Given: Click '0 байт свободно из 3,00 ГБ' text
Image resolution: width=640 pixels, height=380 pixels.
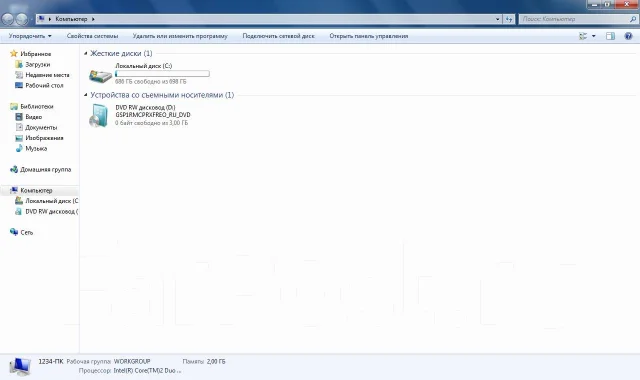Looking at the screenshot, I should pos(151,122).
